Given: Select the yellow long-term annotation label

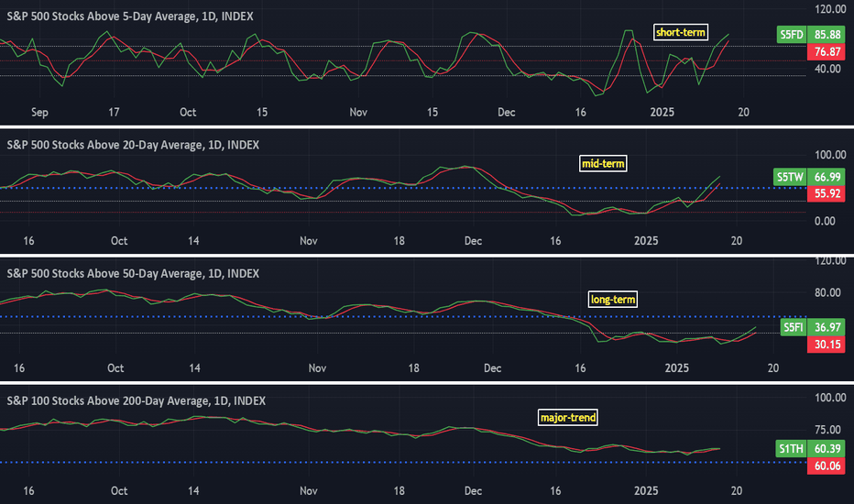Looking at the screenshot, I should 613,299.
